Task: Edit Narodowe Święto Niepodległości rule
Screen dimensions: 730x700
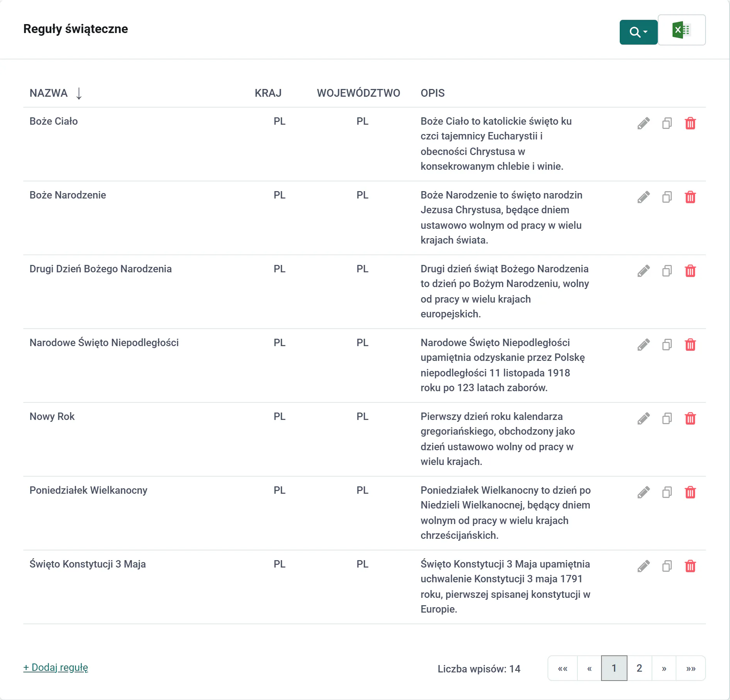Action: click(643, 345)
